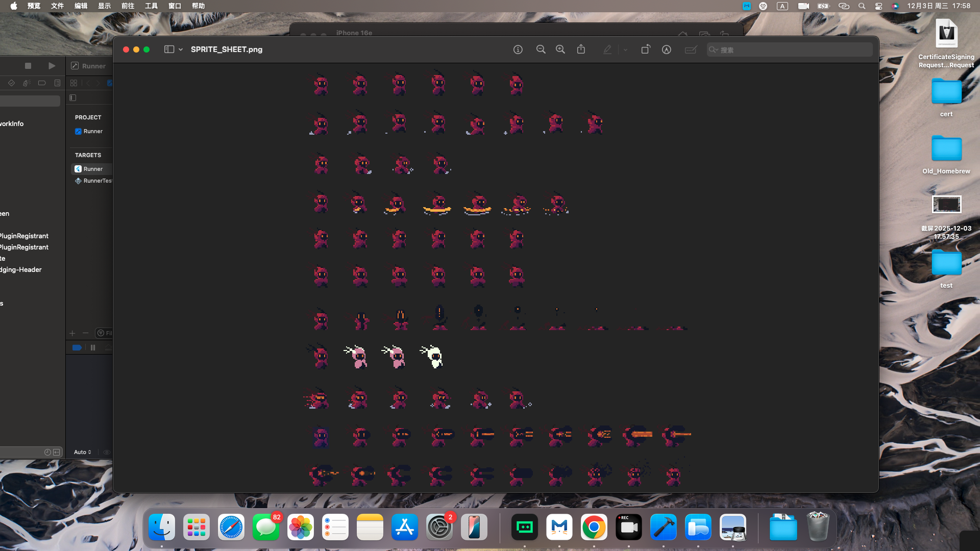Click the Xcode Run play button
Viewport: 980px width, 551px height.
pyautogui.click(x=52, y=66)
